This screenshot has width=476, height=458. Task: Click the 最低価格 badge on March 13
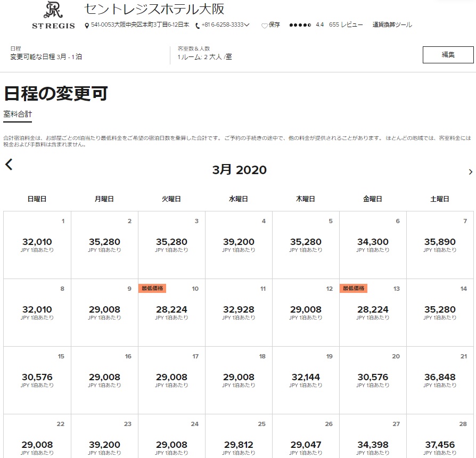[x=354, y=288]
